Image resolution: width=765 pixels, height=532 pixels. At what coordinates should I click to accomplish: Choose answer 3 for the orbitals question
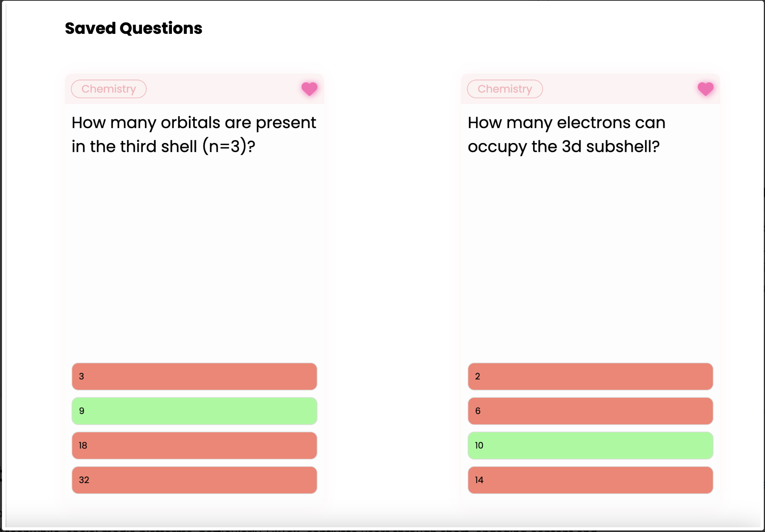coord(194,376)
